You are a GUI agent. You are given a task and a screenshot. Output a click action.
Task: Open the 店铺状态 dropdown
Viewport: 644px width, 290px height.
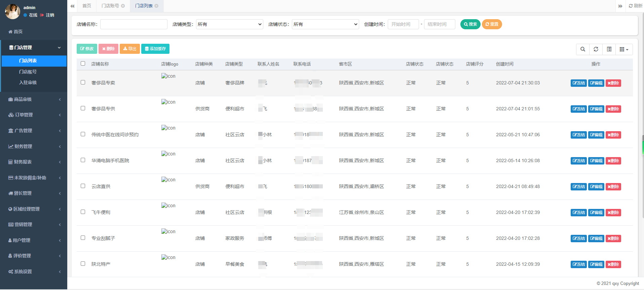[x=326, y=24]
